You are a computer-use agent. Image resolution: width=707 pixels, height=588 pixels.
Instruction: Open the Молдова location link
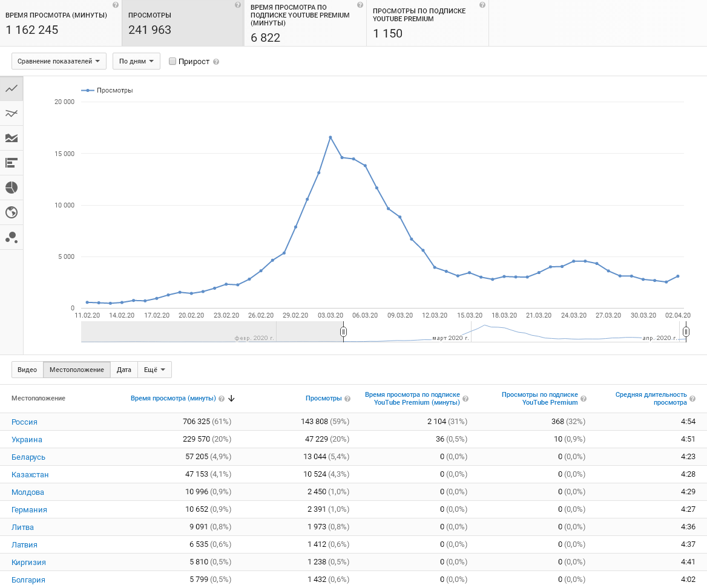(27, 492)
